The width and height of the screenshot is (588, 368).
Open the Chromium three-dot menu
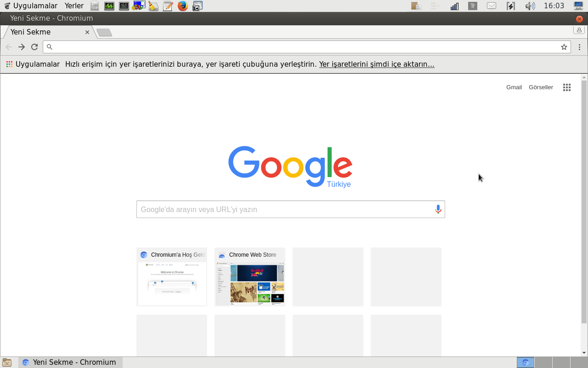point(580,47)
